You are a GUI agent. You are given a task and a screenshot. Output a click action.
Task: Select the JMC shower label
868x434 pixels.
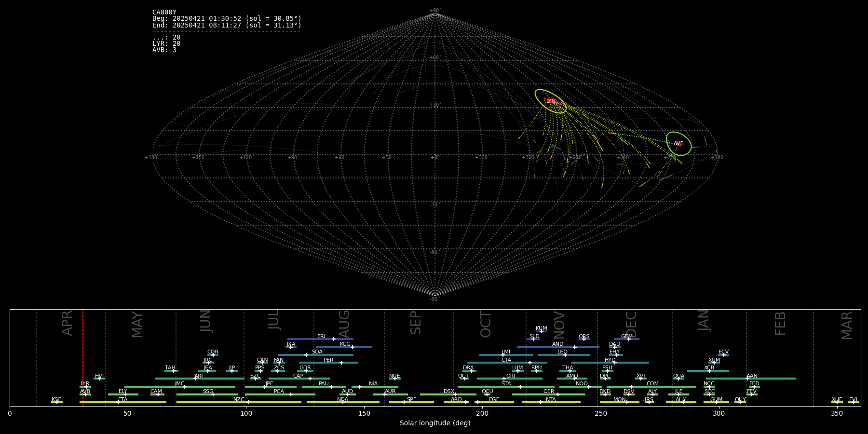pos(180,384)
